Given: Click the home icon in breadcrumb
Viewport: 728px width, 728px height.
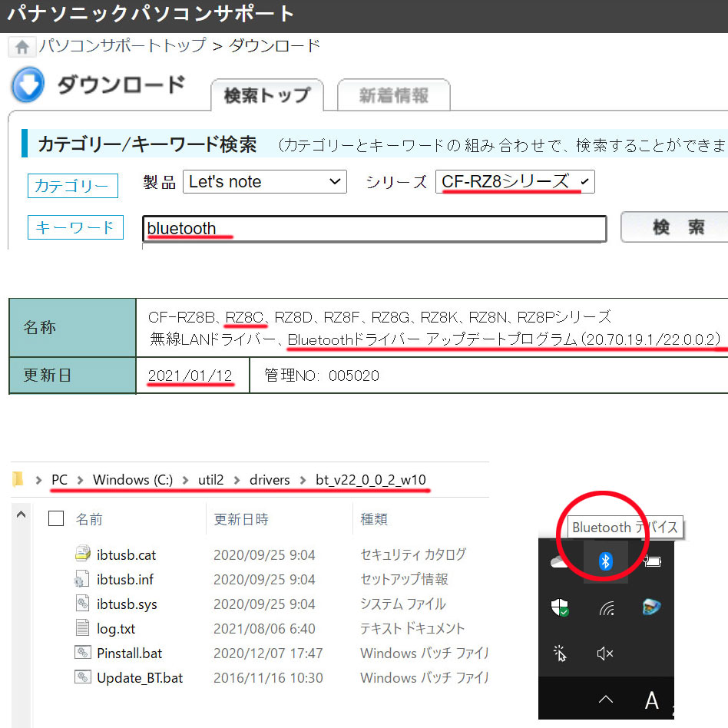Looking at the screenshot, I should click(x=22, y=47).
